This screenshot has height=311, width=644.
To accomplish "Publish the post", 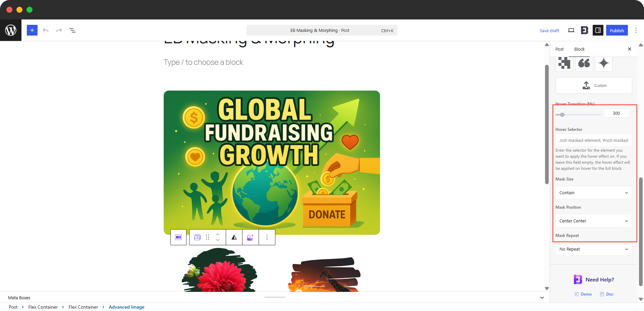I will [x=617, y=30].
